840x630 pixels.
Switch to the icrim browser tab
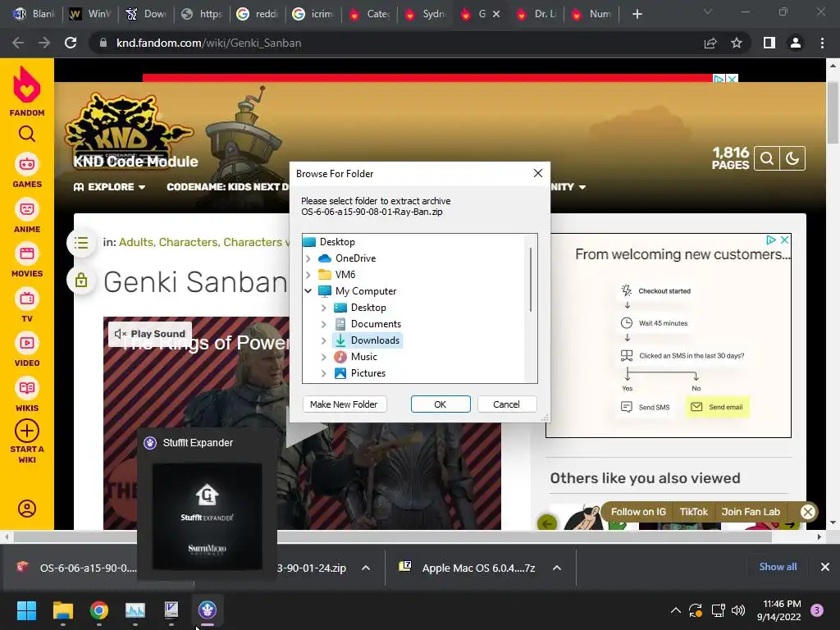click(x=314, y=14)
